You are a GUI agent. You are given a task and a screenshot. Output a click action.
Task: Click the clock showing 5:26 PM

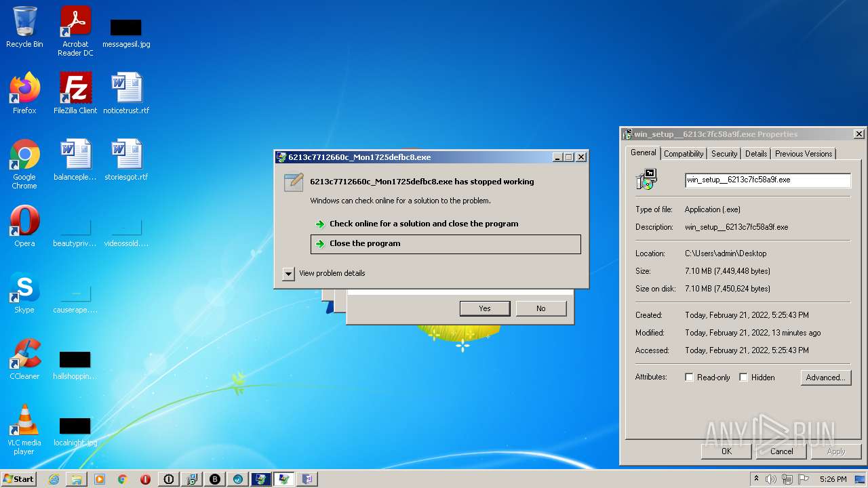833,479
